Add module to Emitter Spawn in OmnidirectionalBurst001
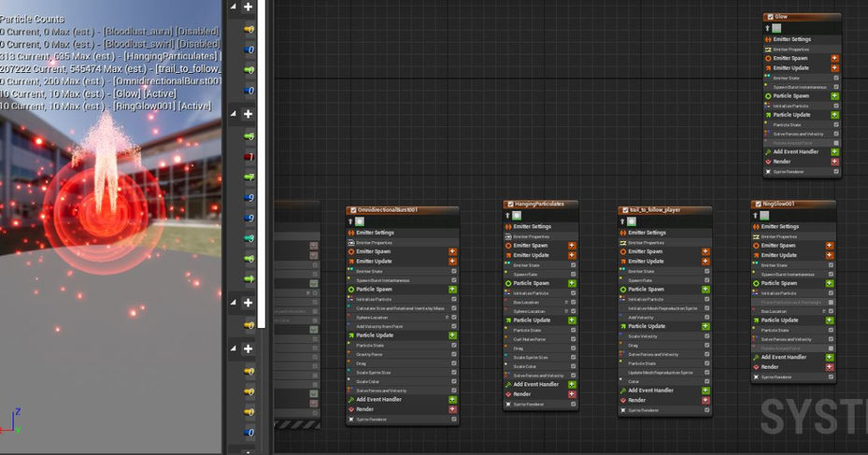Viewport: 868px width, 455px height. 452,252
